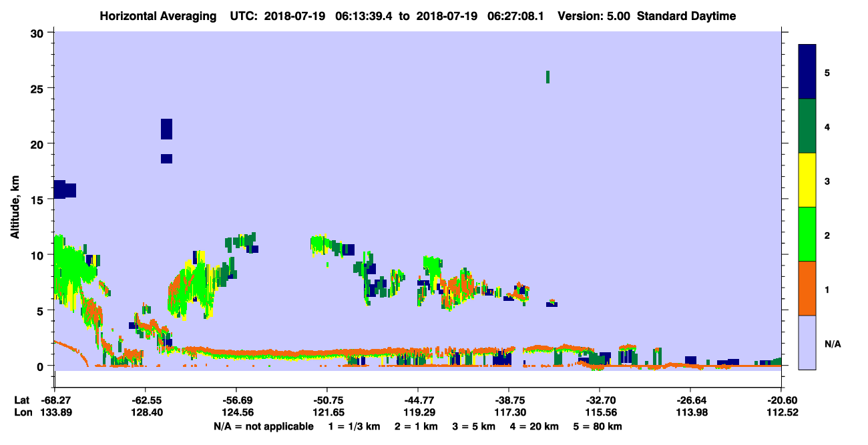Click the latitude value -62.55

pyautogui.click(x=145, y=400)
